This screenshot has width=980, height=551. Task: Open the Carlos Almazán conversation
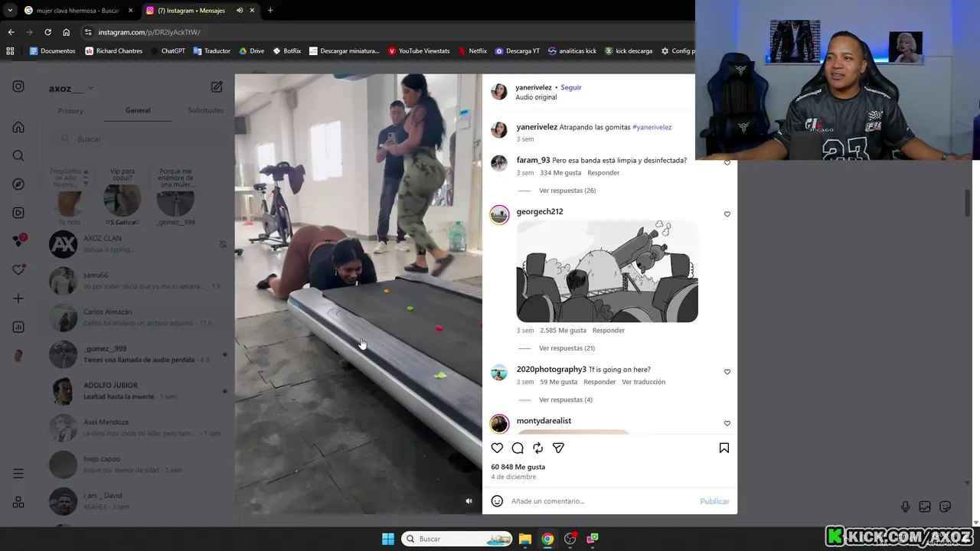coord(138,318)
